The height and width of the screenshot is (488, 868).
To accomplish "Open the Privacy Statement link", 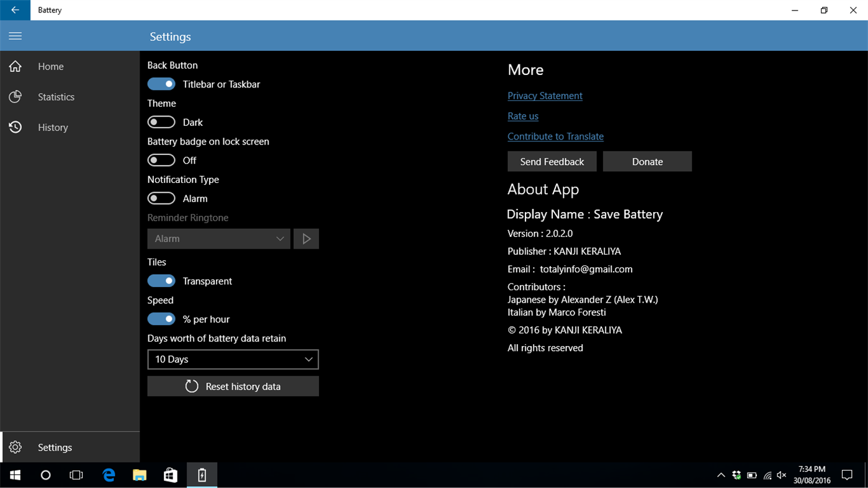I will pos(545,95).
